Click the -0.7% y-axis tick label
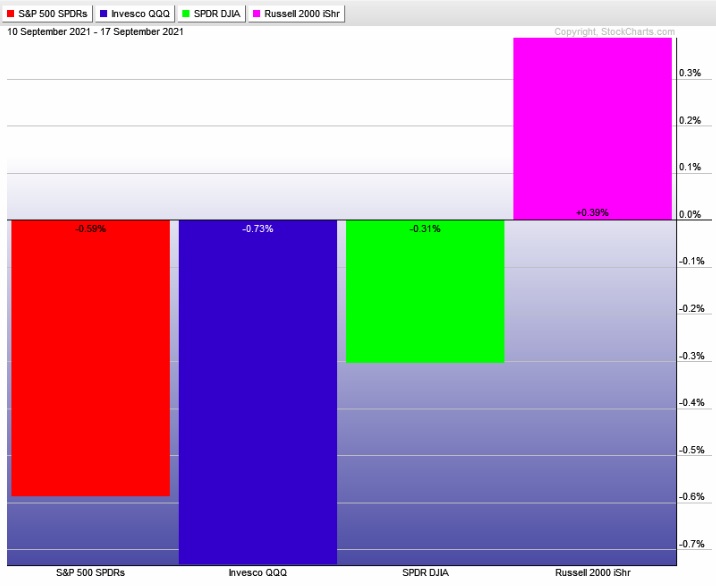This screenshot has height=586, width=716. [691, 544]
